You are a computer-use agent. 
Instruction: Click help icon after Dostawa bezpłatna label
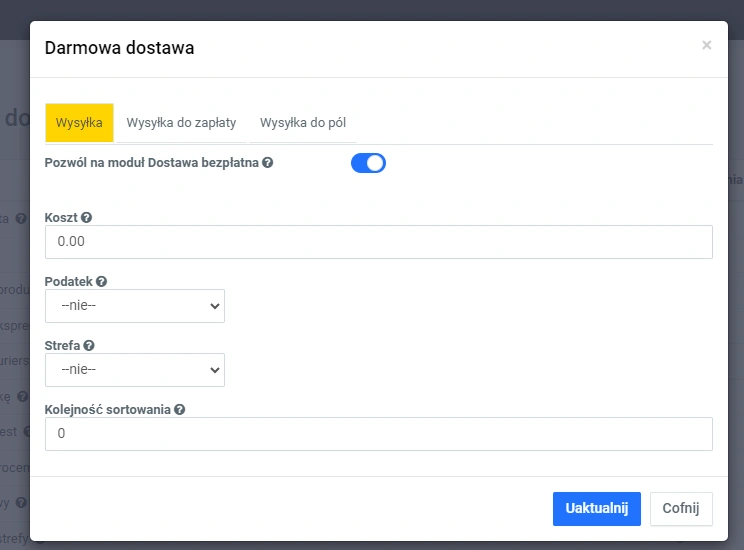point(267,162)
